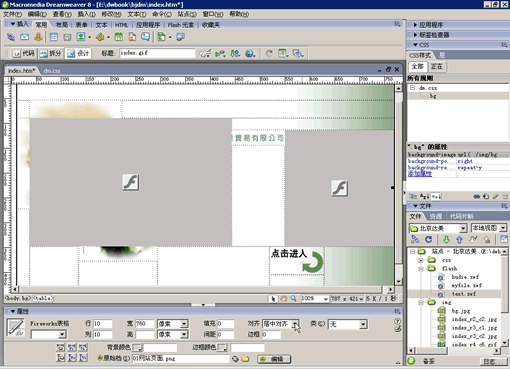This screenshot has height=369, width=510.
Task: Click the Date insert icon
Action: point(119,37)
